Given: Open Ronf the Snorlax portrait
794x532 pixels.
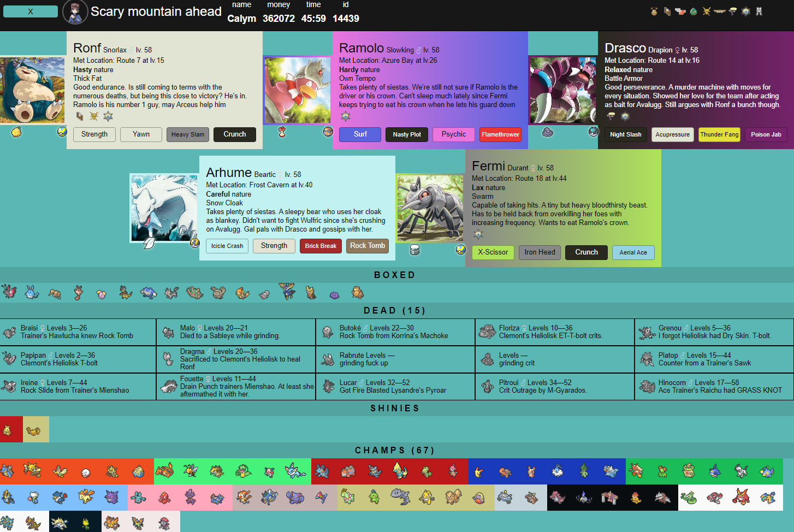Looking at the screenshot, I should 32,90.
